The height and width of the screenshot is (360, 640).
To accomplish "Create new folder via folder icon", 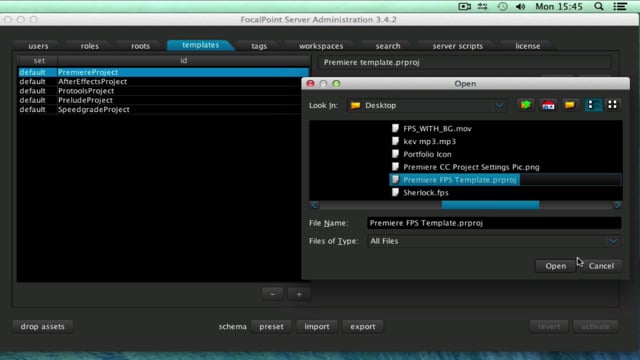I will click(x=569, y=105).
